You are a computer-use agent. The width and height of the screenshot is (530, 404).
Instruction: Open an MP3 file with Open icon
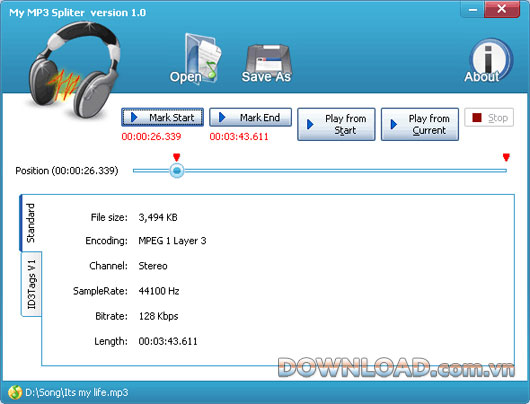click(x=197, y=59)
